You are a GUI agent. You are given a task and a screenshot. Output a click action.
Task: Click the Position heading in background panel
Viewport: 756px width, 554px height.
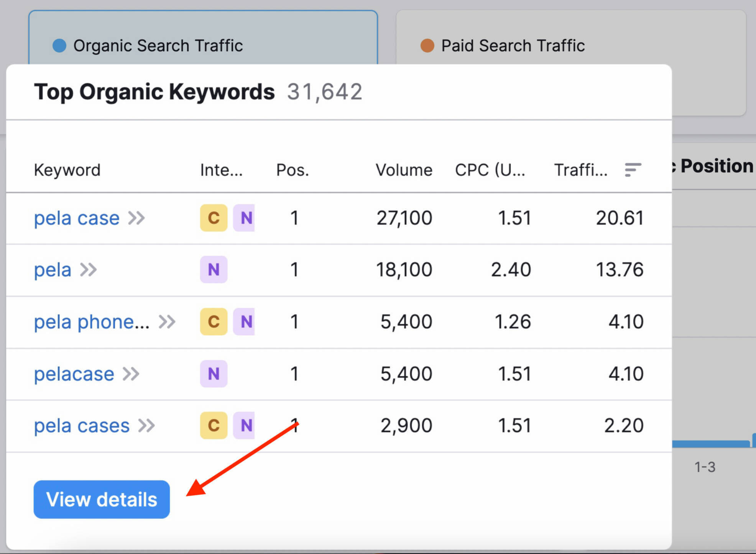click(717, 166)
